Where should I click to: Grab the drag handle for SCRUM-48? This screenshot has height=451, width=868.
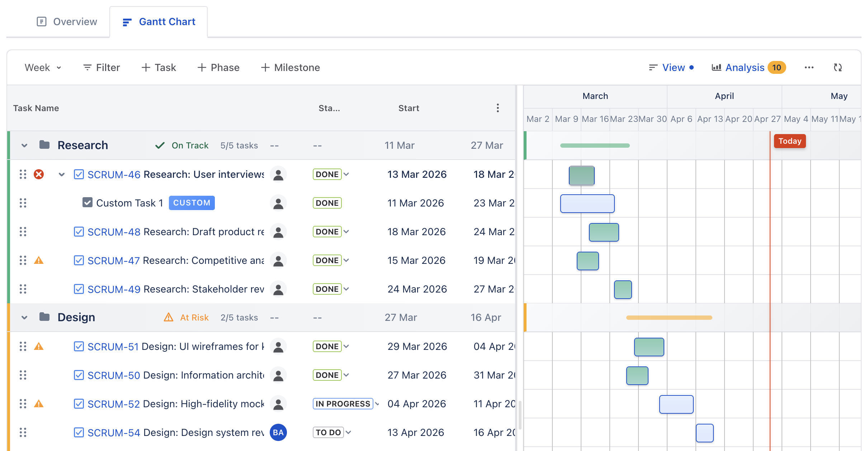pyautogui.click(x=23, y=232)
